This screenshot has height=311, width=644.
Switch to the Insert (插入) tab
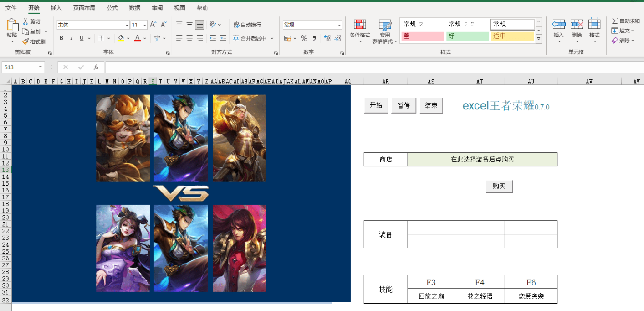tap(56, 8)
